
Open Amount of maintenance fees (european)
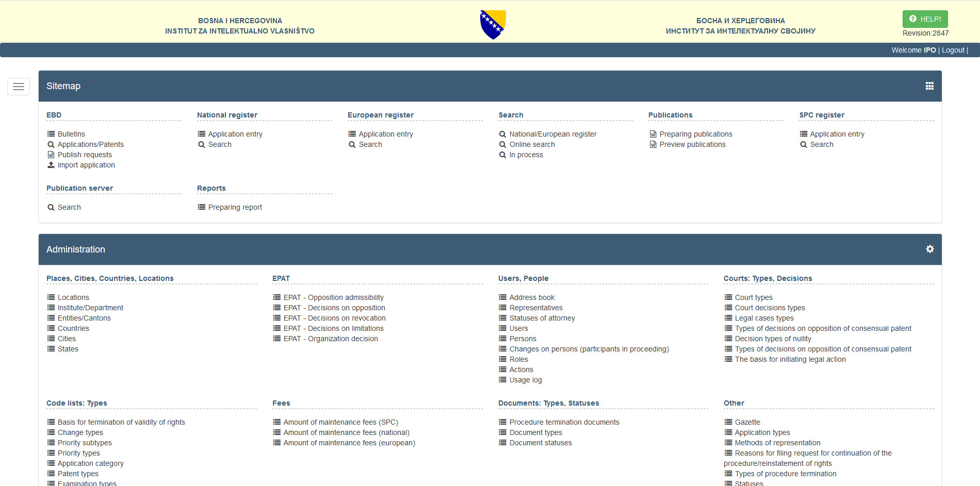coord(349,443)
